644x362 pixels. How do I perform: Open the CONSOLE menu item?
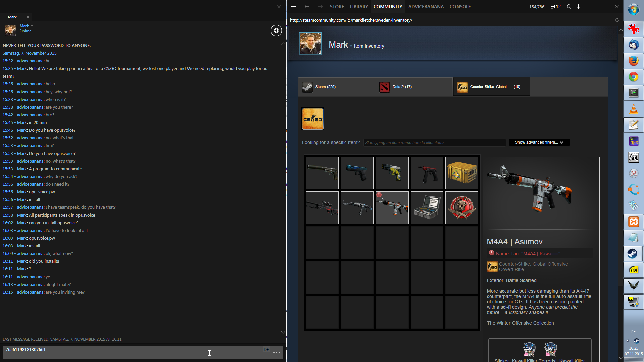pyautogui.click(x=460, y=7)
